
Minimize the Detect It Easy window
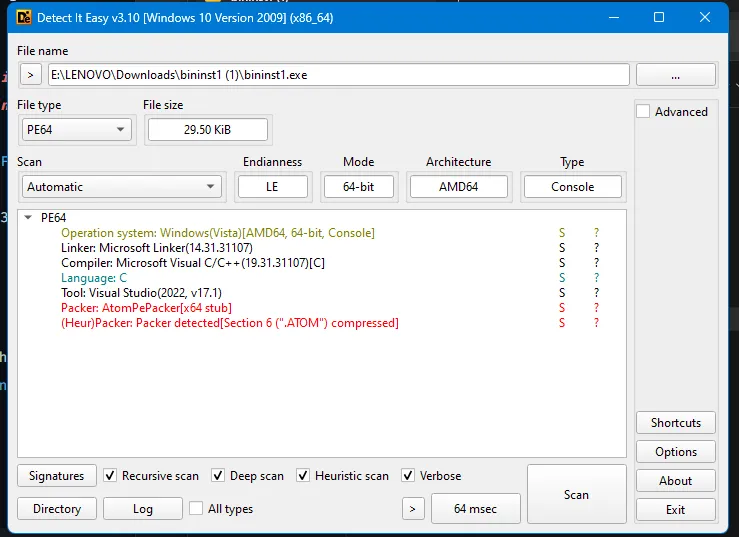(x=614, y=17)
